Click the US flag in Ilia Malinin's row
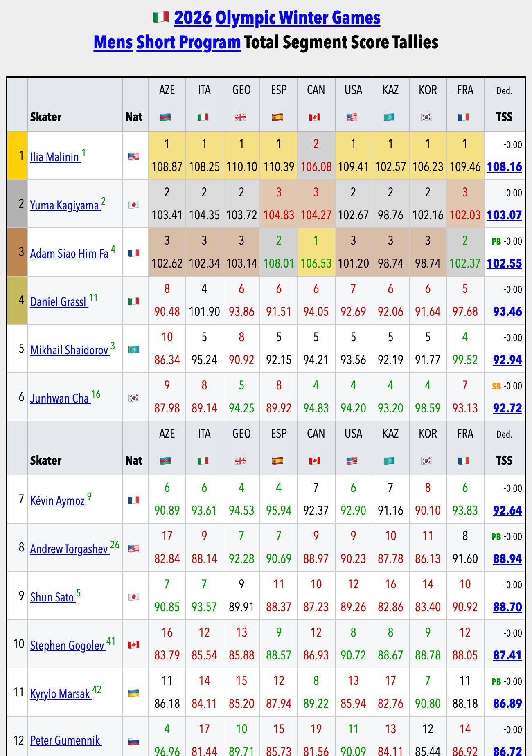The height and width of the screenshot is (756, 532). [134, 156]
